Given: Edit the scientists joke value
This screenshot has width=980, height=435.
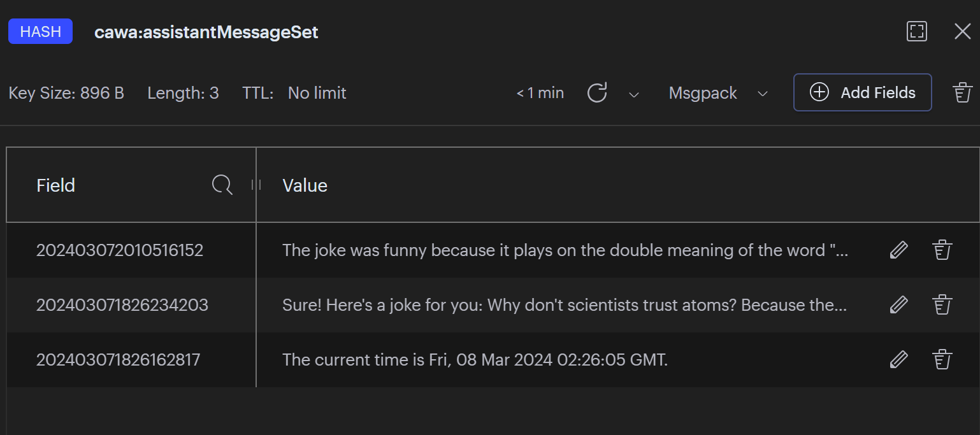Looking at the screenshot, I should coord(898,305).
